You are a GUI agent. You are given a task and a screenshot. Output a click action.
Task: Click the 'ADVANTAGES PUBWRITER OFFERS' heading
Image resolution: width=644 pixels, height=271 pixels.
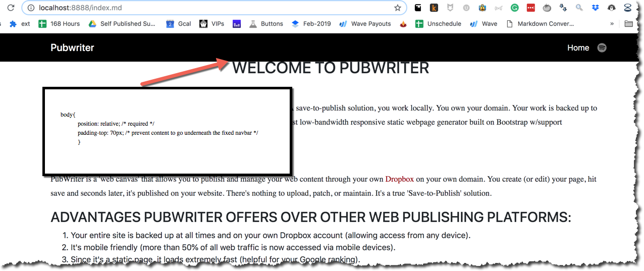[311, 217]
